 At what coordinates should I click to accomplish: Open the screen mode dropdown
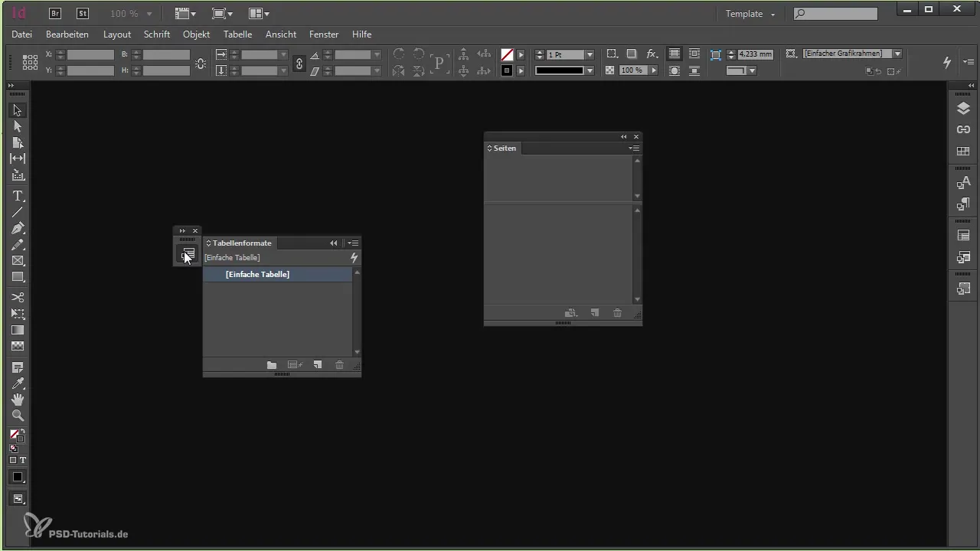(x=221, y=14)
